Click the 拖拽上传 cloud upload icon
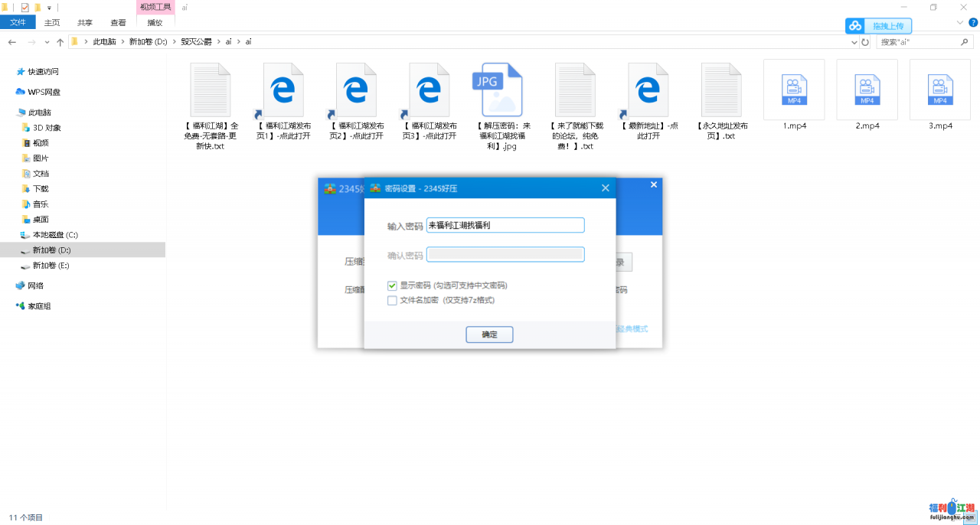980x525 pixels. (855, 26)
